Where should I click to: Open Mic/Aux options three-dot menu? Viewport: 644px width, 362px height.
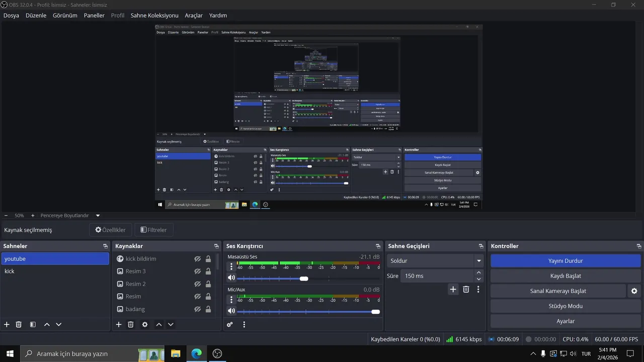click(231, 300)
